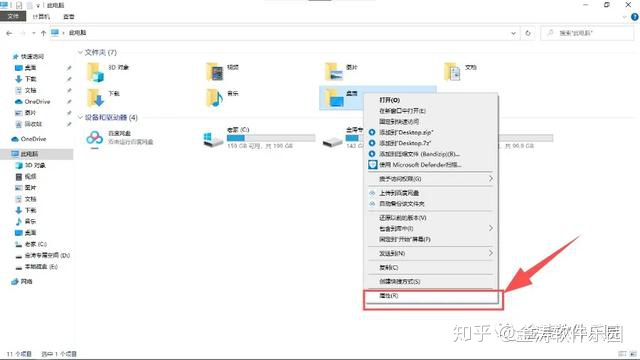This screenshot has height=360, width=640.
Task: Choose 复制(C) in context menu
Action: coord(431,268)
